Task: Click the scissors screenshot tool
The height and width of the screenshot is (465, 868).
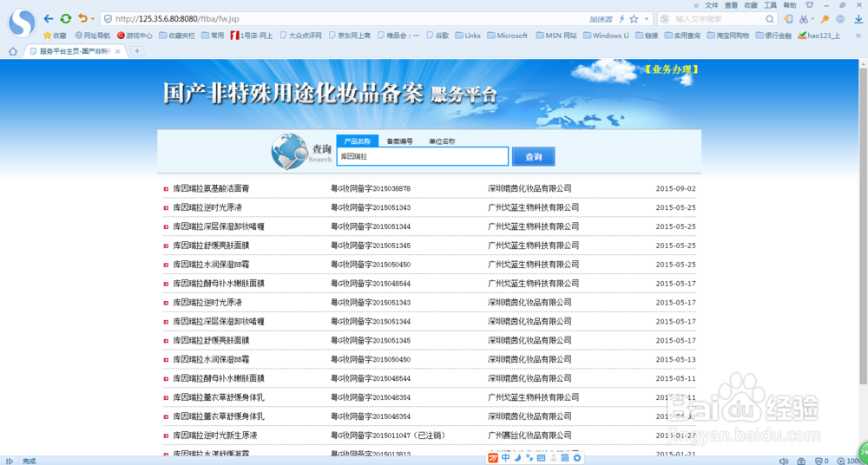Action: tap(803, 19)
